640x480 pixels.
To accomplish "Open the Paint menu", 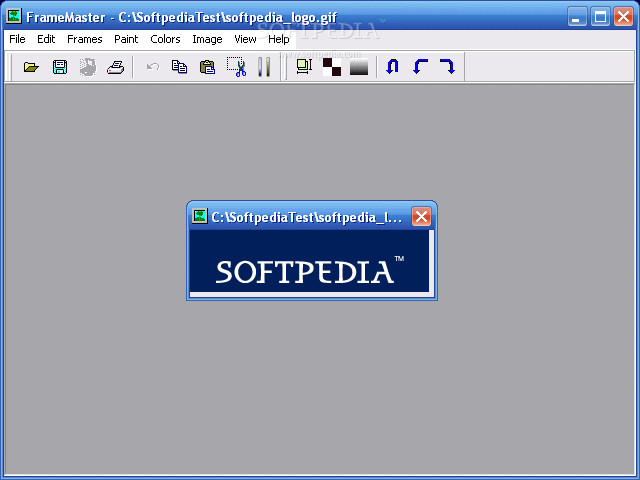I will pyautogui.click(x=126, y=39).
